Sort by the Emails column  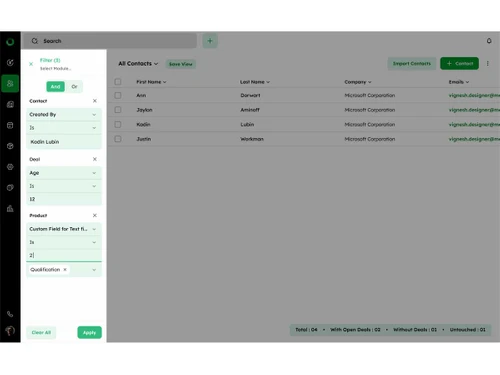pos(459,82)
